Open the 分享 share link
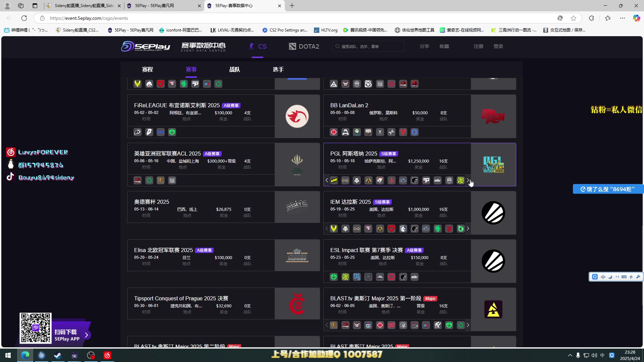This screenshot has width=644, height=362. coord(424,46)
